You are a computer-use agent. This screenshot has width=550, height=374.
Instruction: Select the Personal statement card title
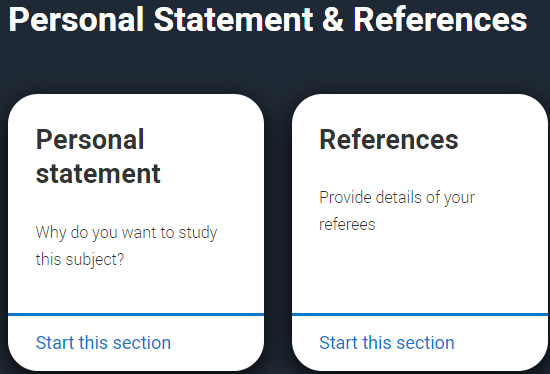pos(98,156)
